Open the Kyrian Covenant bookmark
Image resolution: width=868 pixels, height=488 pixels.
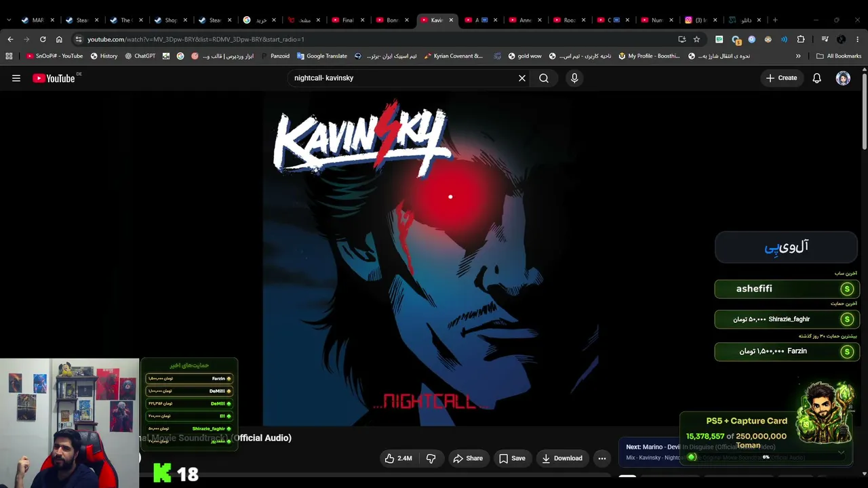click(453, 56)
